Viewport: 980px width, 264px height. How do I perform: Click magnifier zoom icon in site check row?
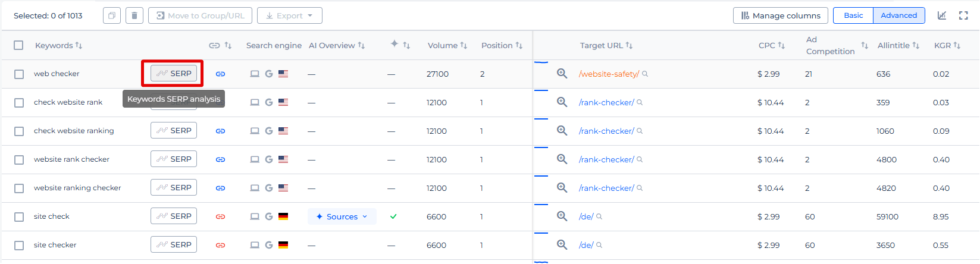[x=562, y=216]
